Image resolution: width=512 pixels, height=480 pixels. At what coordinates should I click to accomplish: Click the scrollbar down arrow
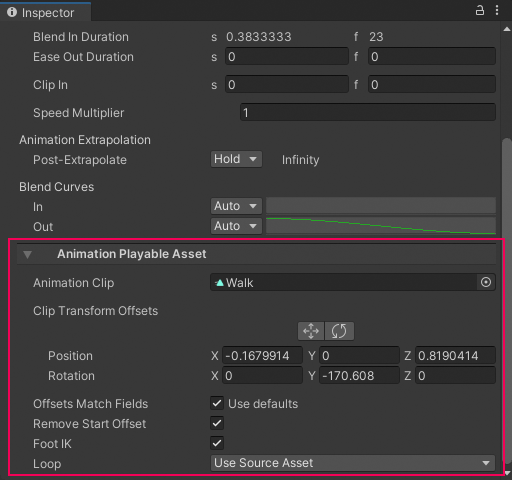coord(508,473)
